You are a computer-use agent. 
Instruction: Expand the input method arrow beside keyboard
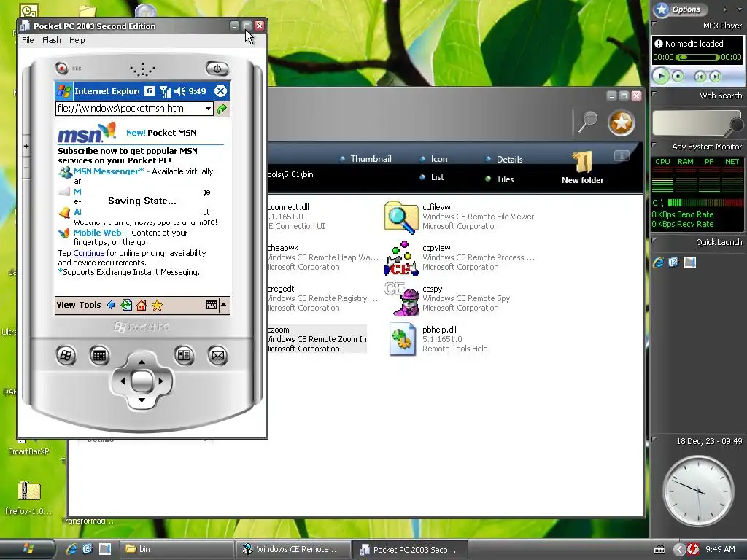[223, 305]
